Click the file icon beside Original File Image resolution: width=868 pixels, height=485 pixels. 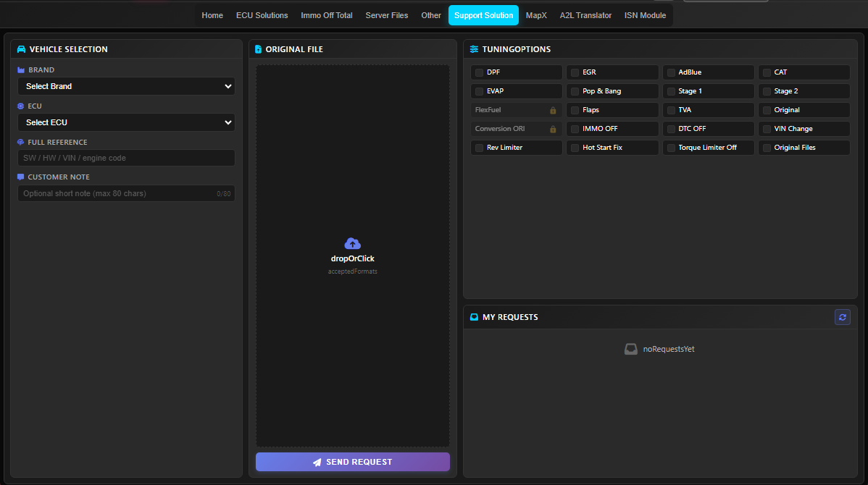click(258, 49)
